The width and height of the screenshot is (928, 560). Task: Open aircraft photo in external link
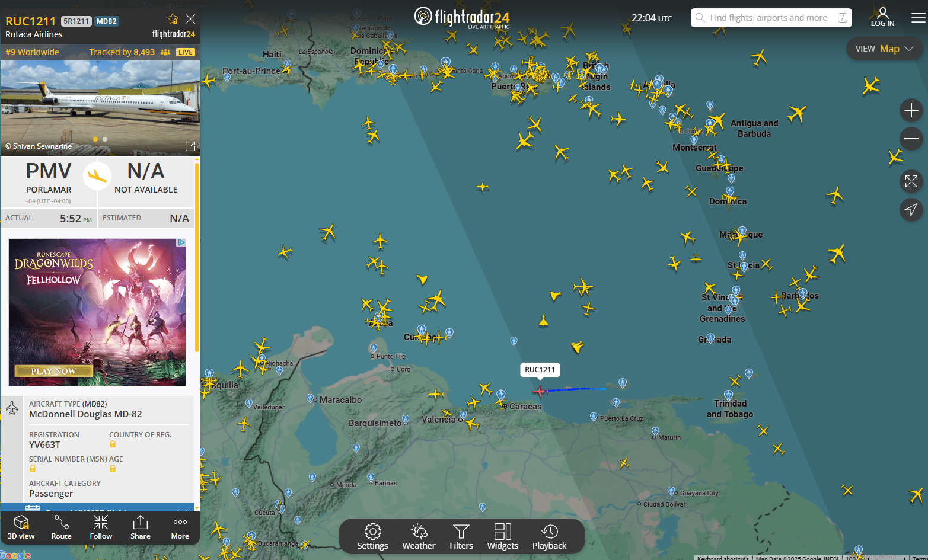tap(190, 146)
